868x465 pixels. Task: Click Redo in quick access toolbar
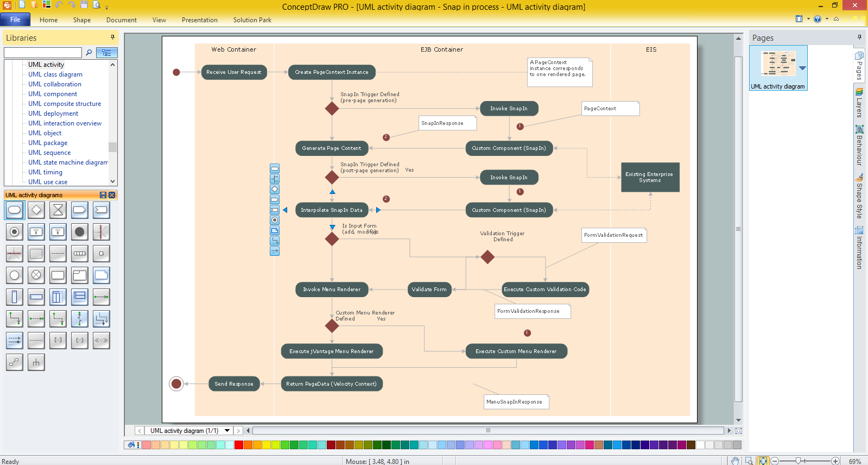click(x=71, y=5)
